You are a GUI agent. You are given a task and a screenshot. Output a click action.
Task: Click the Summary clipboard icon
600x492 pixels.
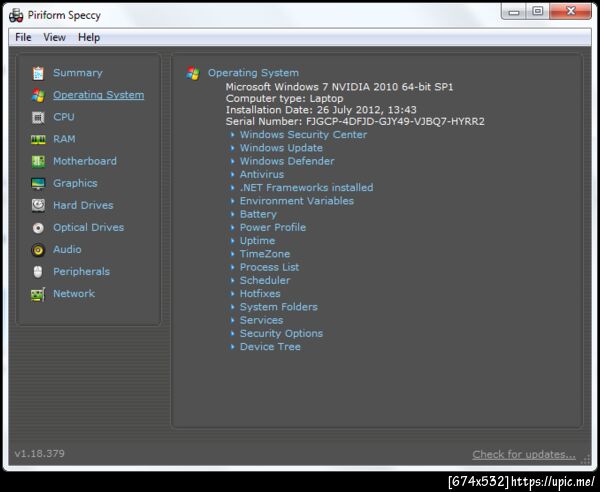coord(38,73)
